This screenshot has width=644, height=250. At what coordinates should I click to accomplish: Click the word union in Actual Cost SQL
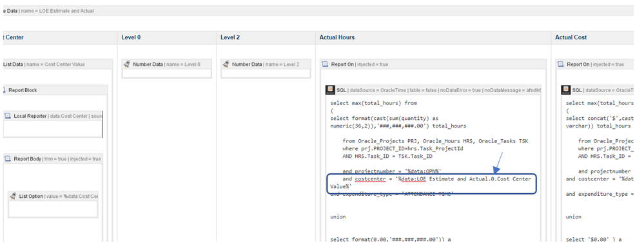coord(574,216)
